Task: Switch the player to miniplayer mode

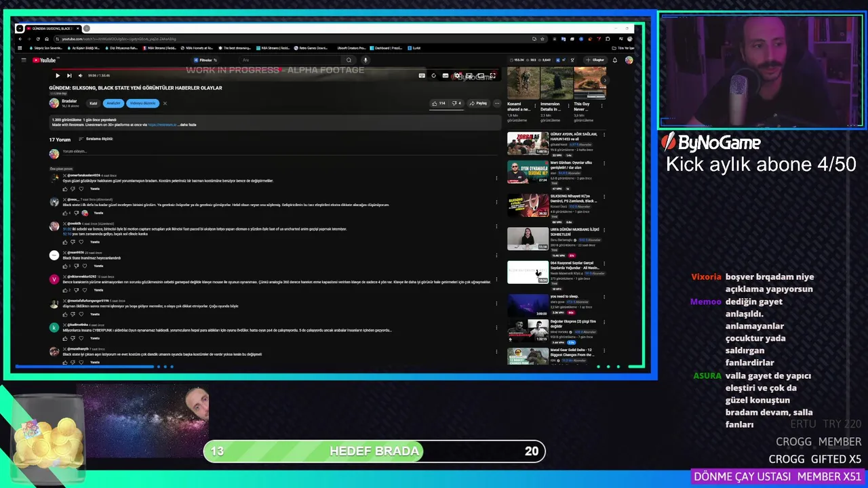Action: click(469, 76)
